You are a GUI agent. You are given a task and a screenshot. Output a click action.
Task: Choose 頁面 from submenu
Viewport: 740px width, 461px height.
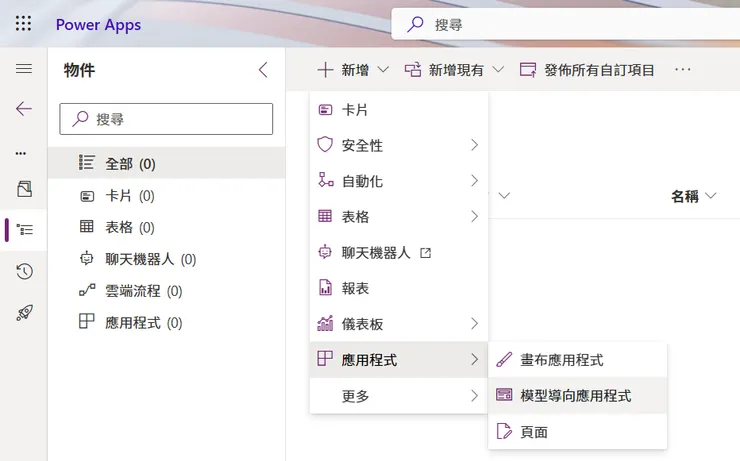(x=578, y=431)
